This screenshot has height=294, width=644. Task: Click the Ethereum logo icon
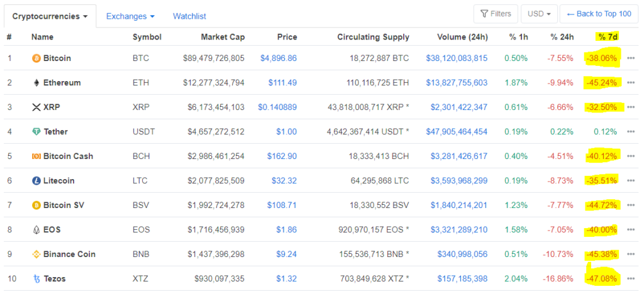pyautogui.click(x=36, y=83)
